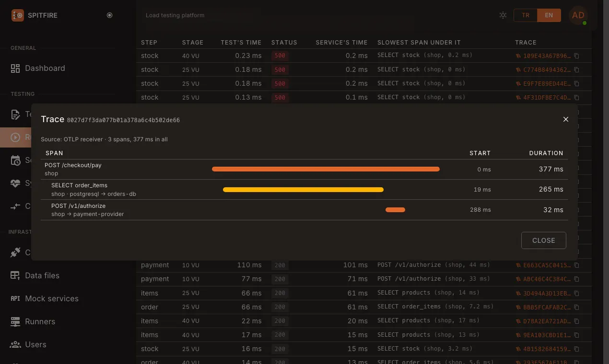Click the calendar clock sidebar icon
The height and width of the screenshot is (364, 609).
coord(15,160)
